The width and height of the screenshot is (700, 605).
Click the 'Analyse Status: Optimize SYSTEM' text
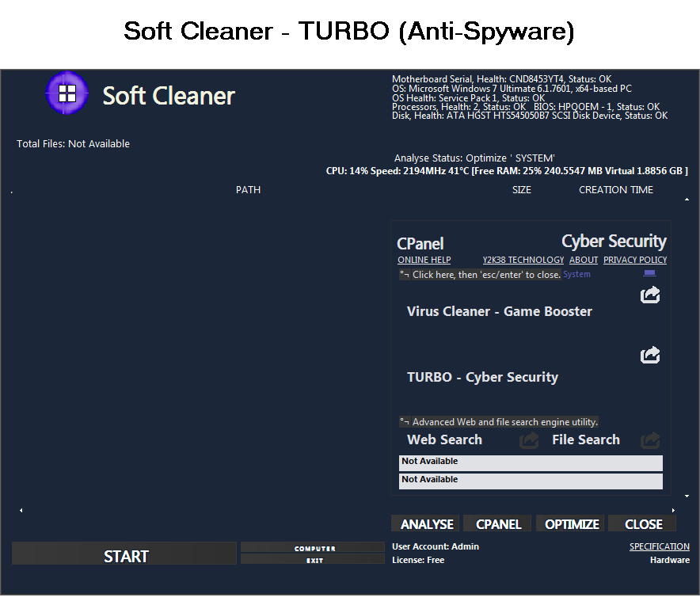point(474,158)
